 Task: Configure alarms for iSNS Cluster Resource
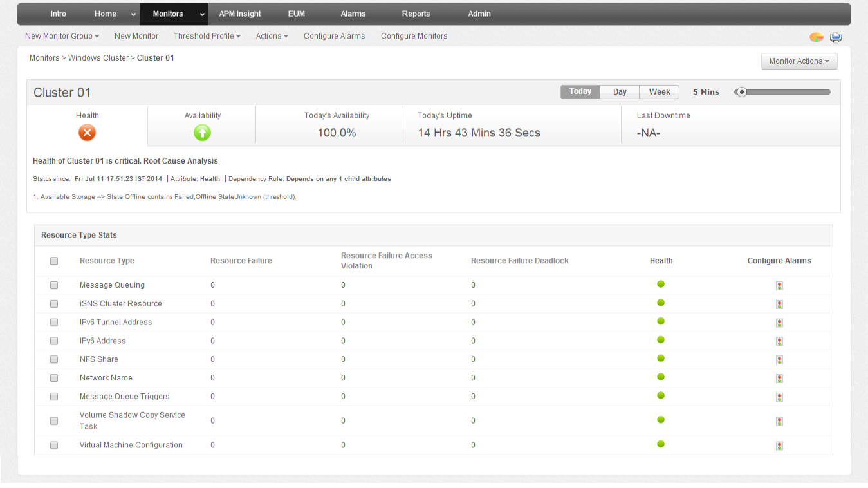coord(779,305)
